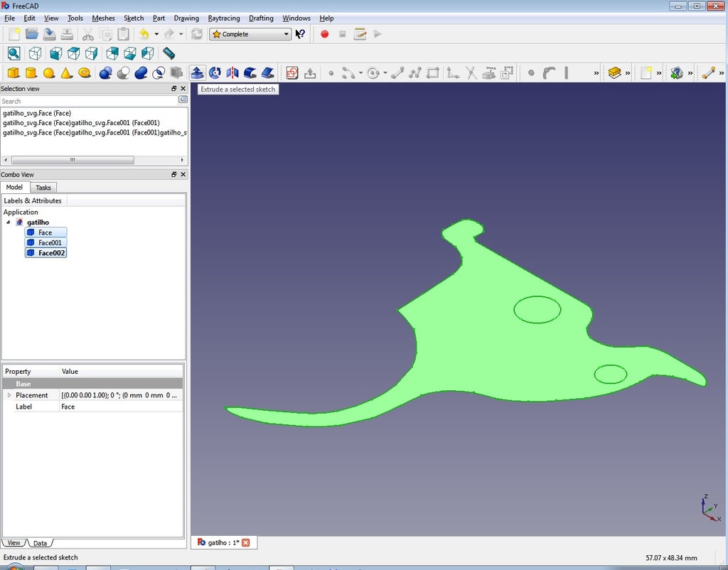Open the Raytracing menu
Screen dimensions: 728x570
tap(223, 18)
